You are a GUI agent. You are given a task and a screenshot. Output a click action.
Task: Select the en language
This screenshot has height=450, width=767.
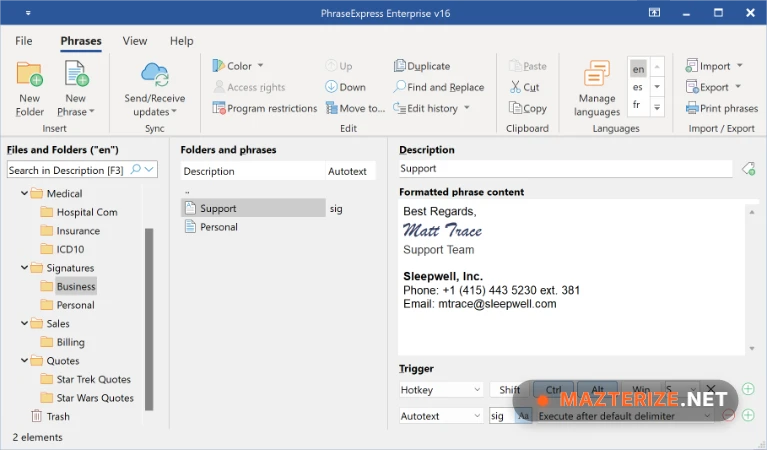(x=638, y=69)
